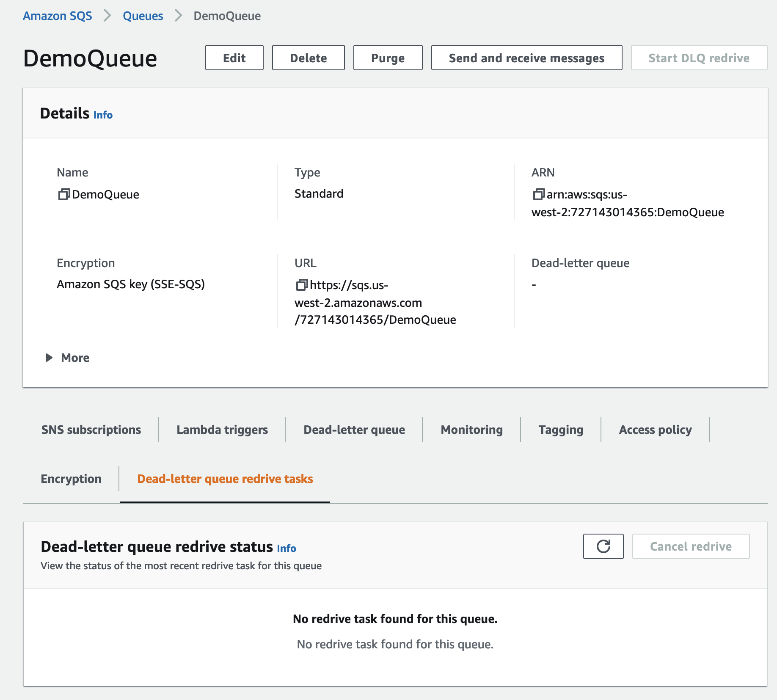
Task: Click the Amazon SQS key (SSE-SQS) value
Action: (131, 284)
